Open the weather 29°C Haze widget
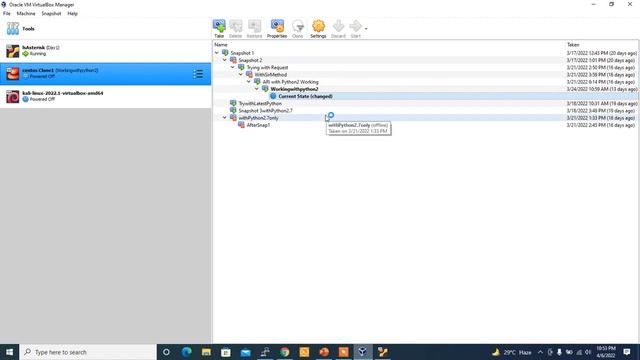Screen dimensions: 640x360 pyautogui.click(x=512, y=352)
